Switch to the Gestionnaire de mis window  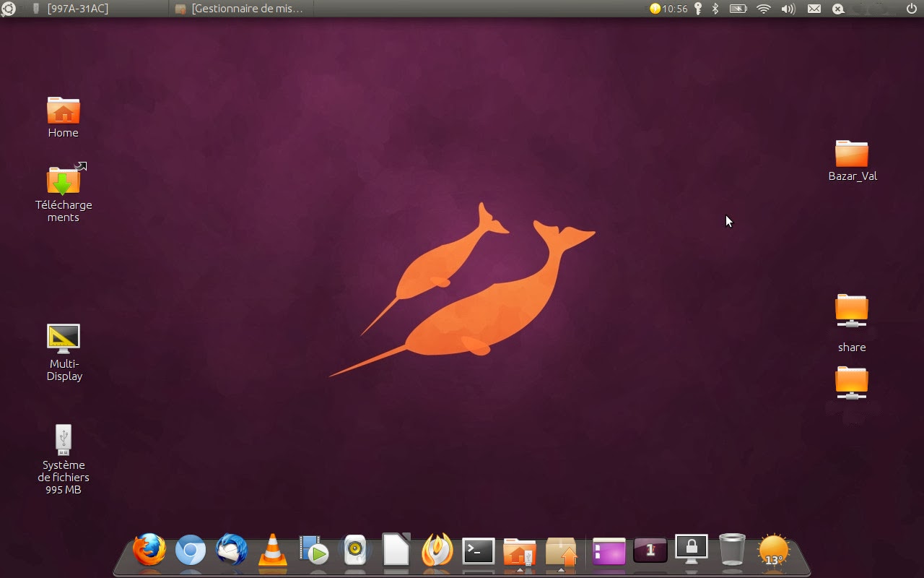tap(238, 9)
